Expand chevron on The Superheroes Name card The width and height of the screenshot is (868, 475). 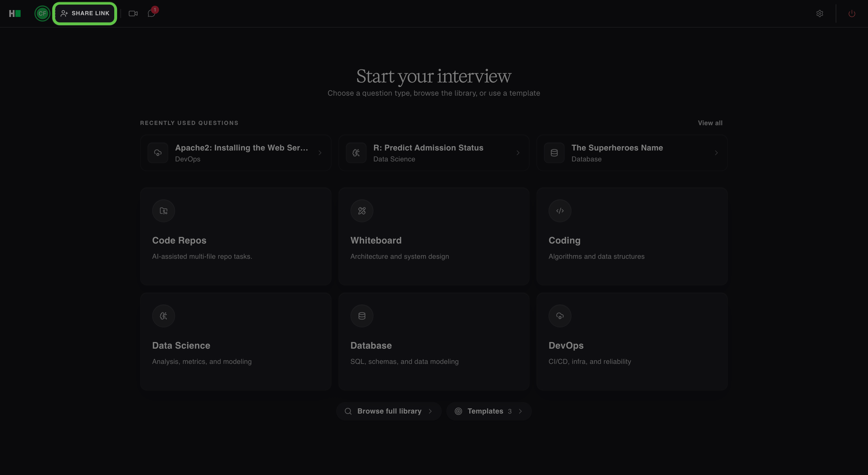pos(716,153)
